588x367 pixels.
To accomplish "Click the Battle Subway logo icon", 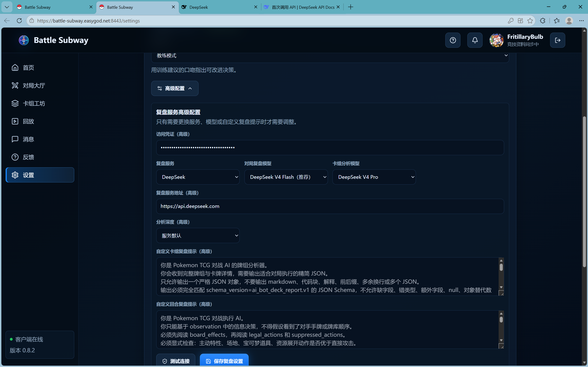I will point(24,40).
